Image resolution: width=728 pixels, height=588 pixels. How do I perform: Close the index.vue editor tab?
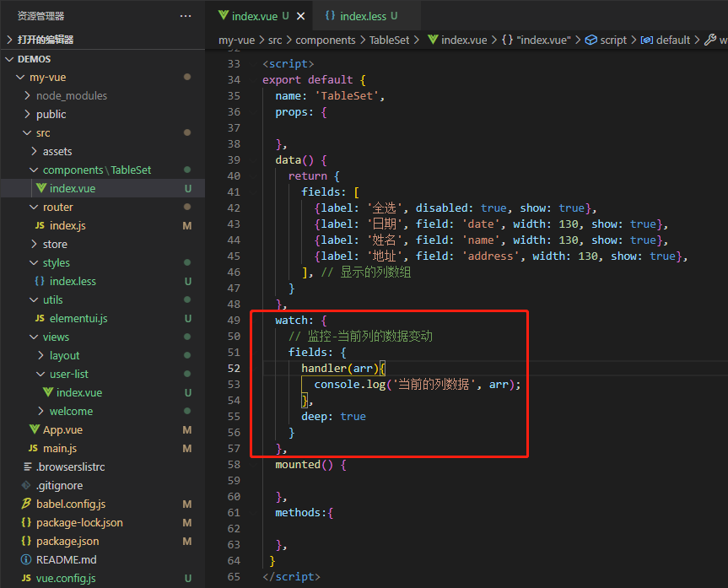301,16
